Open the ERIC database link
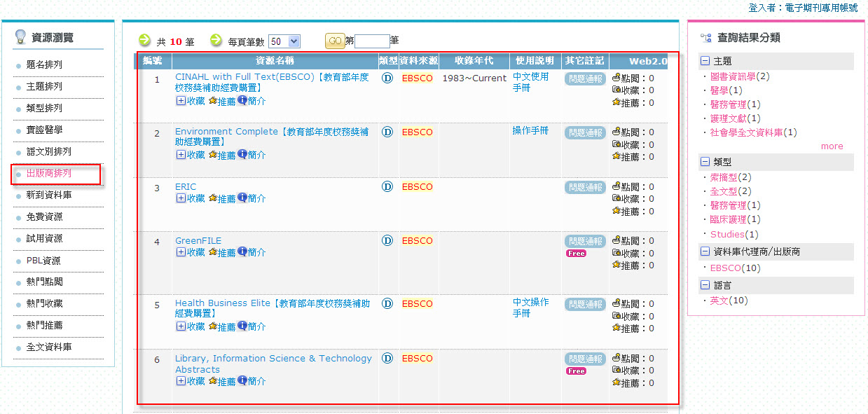The height and width of the screenshot is (414, 868). click(186, 186)
